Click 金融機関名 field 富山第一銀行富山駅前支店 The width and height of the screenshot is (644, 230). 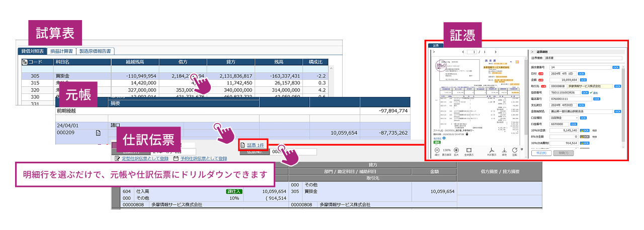(x=582, y=111)
